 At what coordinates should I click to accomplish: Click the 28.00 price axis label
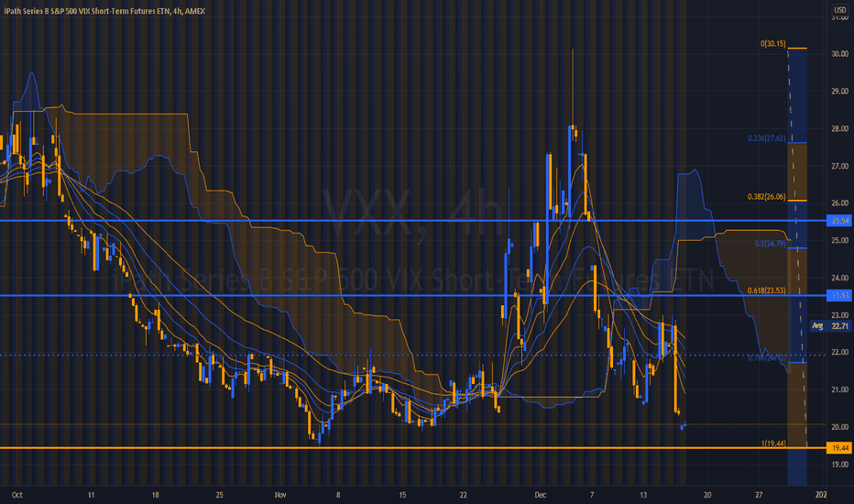coord(840,128)
